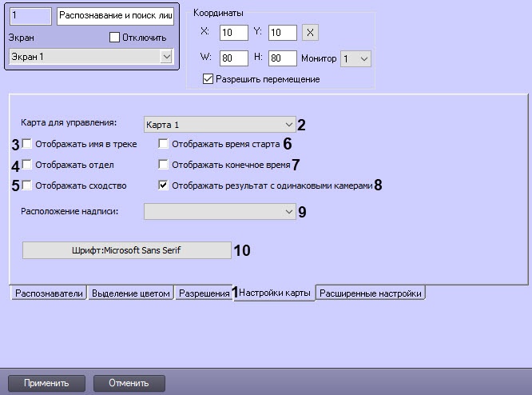
Task: Enable 'Отображать имя в треке' checkbox
Action: point(28,145)
